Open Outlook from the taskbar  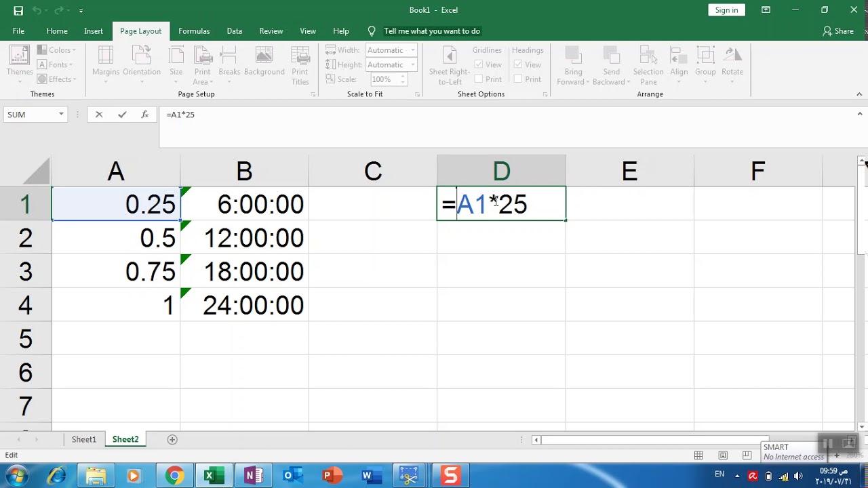(292, 476)
